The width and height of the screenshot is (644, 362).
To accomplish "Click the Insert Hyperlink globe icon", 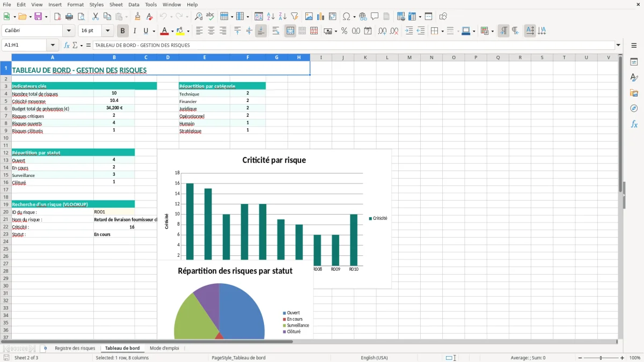I will coord(363,17).
